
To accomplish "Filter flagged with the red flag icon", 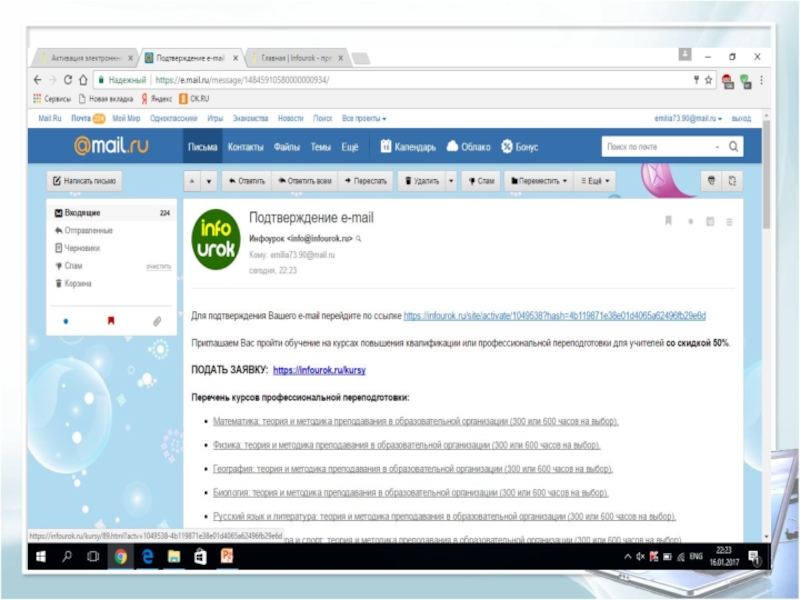I will [111, 321].
